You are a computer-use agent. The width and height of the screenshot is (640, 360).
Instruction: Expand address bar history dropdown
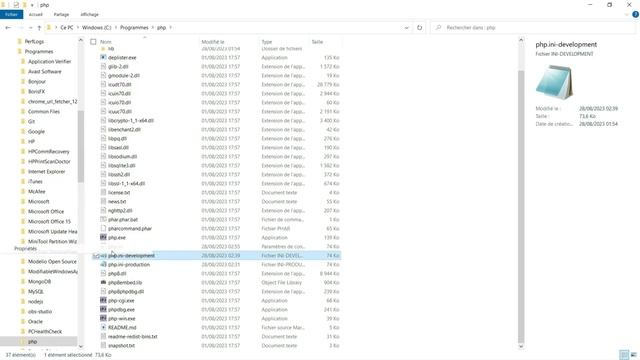pos(407,28)
